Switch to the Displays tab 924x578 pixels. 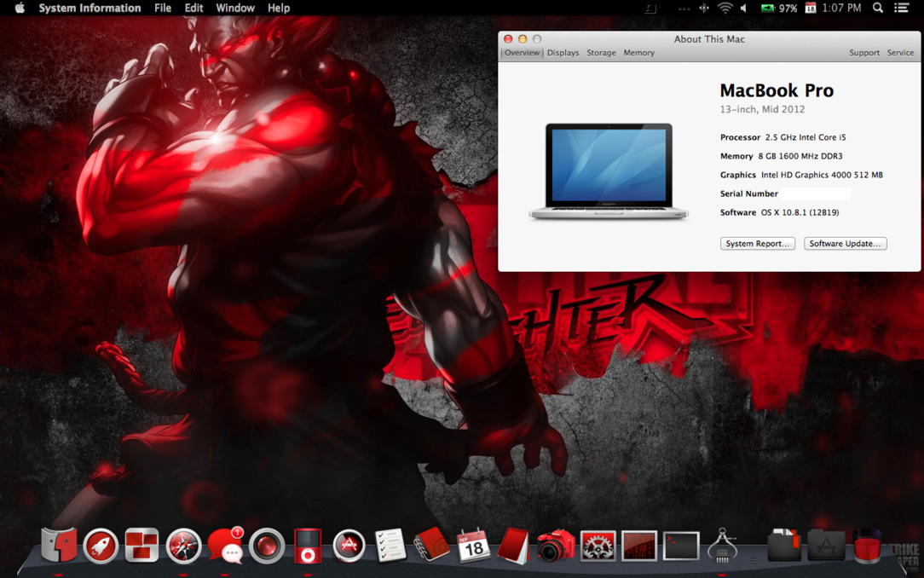point(563,53)
